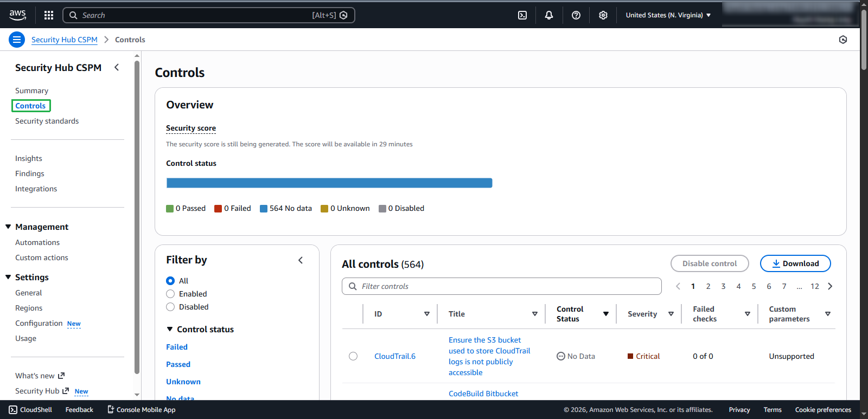Open the help question mark menu
Viewport: 868px width, 419px height.
pyautogui.click(x=576, y=15)
